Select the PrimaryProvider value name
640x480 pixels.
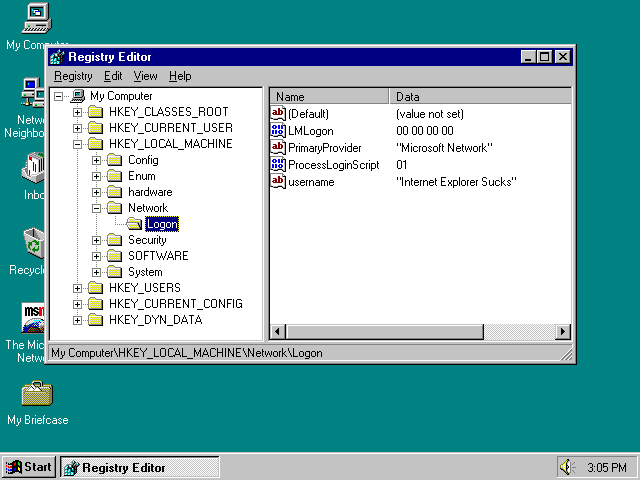coord(325,148)
